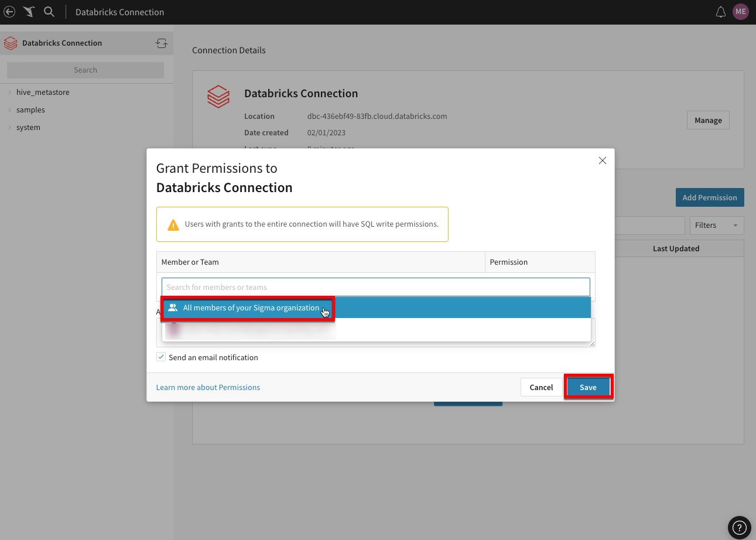756x540 pixels.
Task: Expand the hive_metastore tree node
Action: [x=10, y=93]
